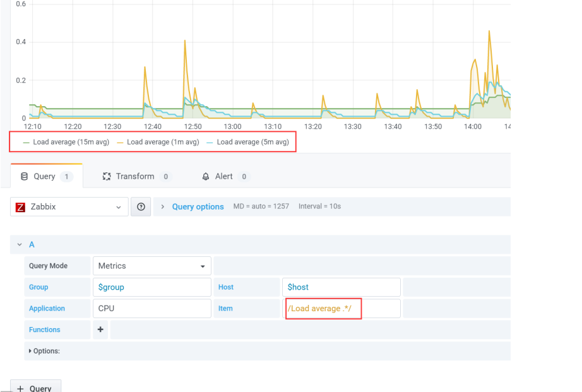Click the cyan 5m avg legend color swatch

(x=210, y=143)
